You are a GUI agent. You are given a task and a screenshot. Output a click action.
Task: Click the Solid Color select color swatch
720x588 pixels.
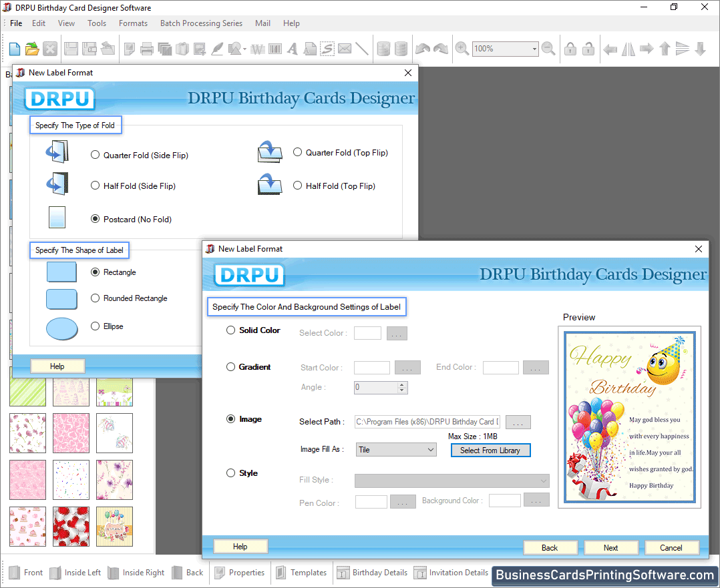point(367,333)
